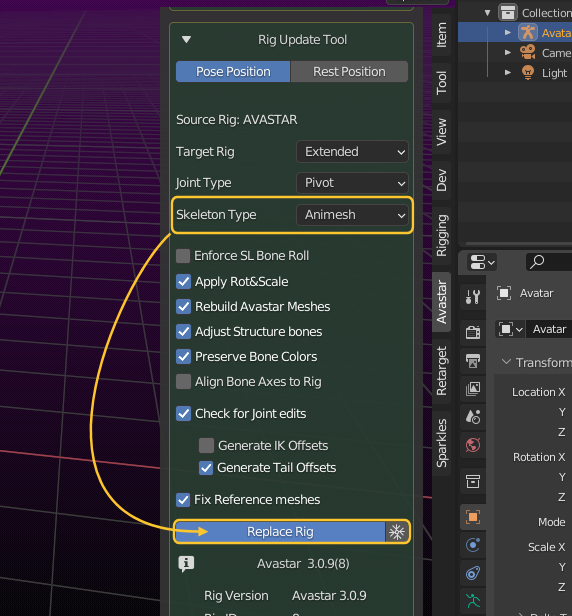Toggle Adjust Structure bones checkbox
The image size is (572, 616).
[x=183, y=332]
